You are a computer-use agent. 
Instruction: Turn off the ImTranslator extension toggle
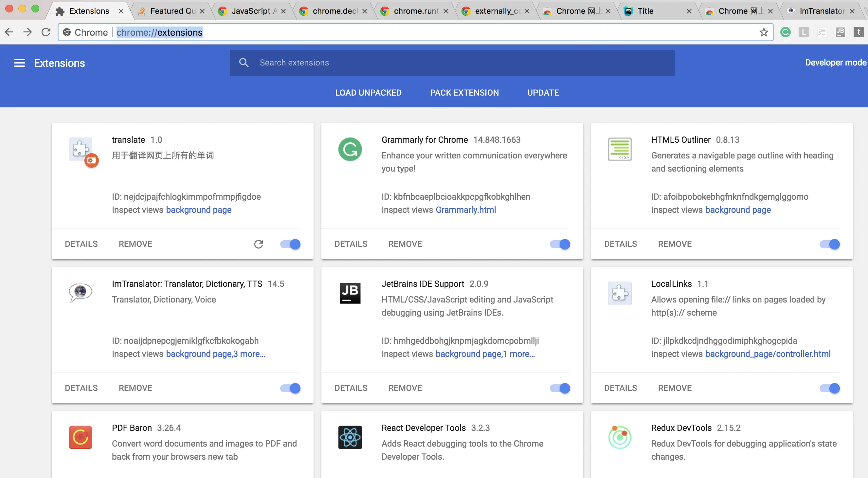point(290,388)
